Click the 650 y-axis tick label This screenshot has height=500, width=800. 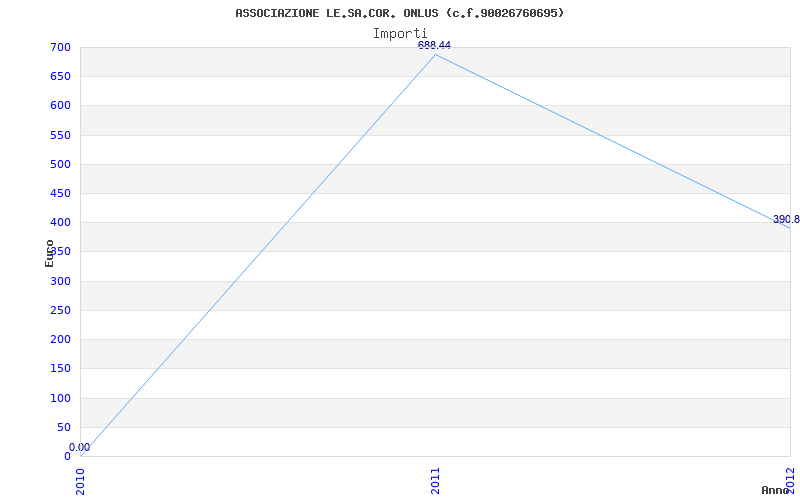[60, 77]
